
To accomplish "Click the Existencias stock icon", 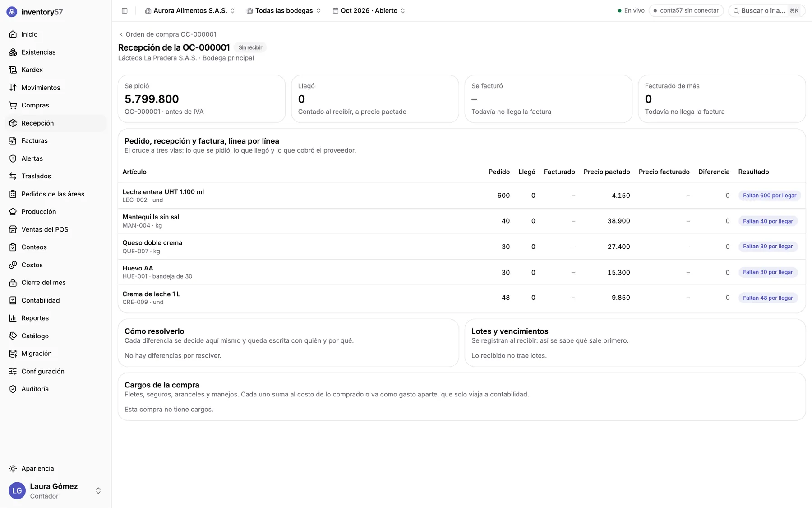I will [x=13, y=52].
